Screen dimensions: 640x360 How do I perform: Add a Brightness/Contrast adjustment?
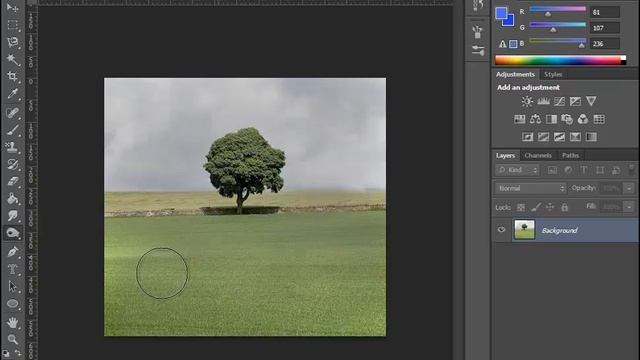pyautogui.click(x=527, y=101)
